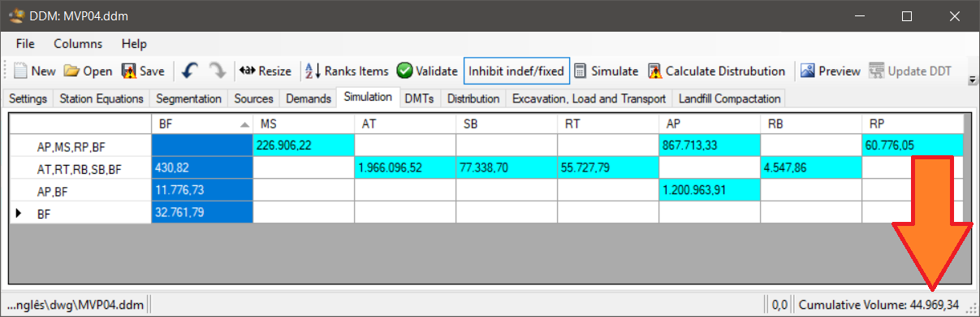The width and height of the screenshot is (980, 317).
Task: Click the Update DDT button
Action: 909,71
